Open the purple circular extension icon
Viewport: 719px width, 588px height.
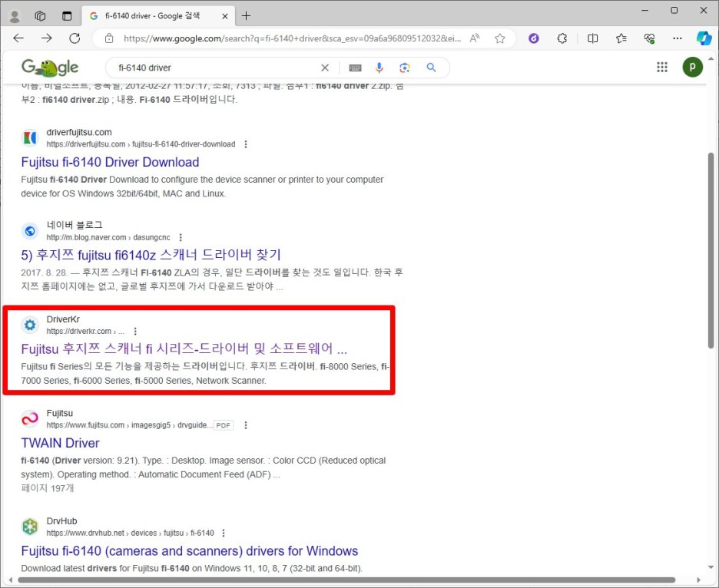[533, 38]
